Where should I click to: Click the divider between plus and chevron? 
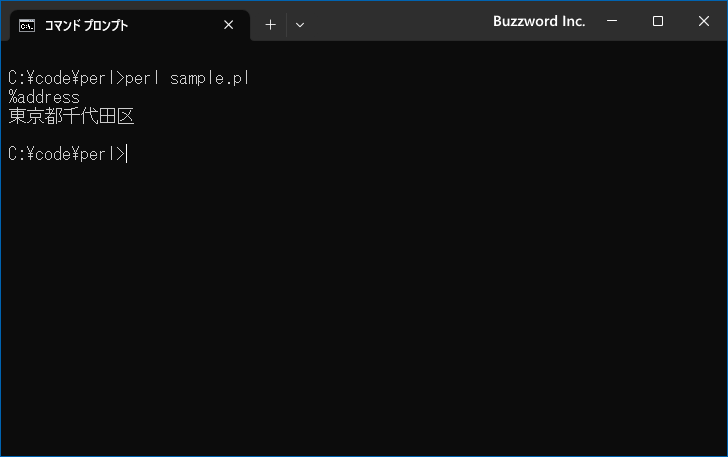point(286,25)
